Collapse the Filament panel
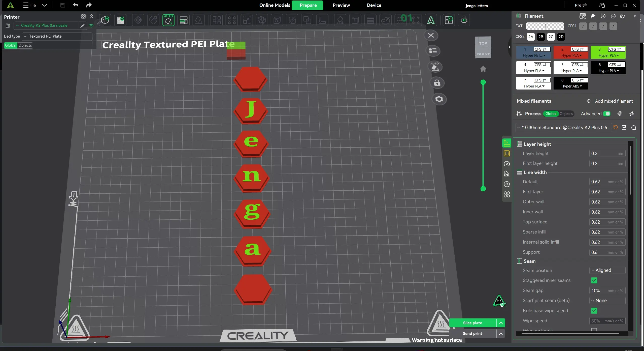This screenshot has height=351, width=644. coord(635,16)
